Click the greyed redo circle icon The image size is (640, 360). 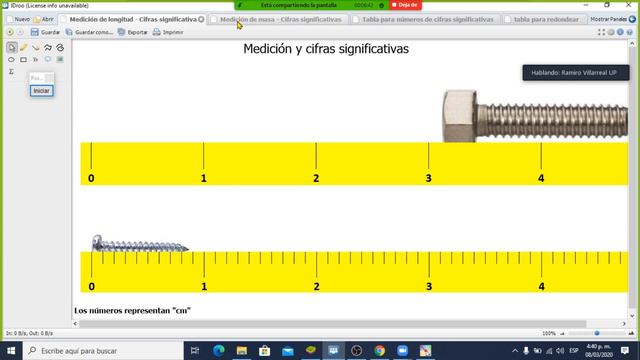(x=20, y=32)
